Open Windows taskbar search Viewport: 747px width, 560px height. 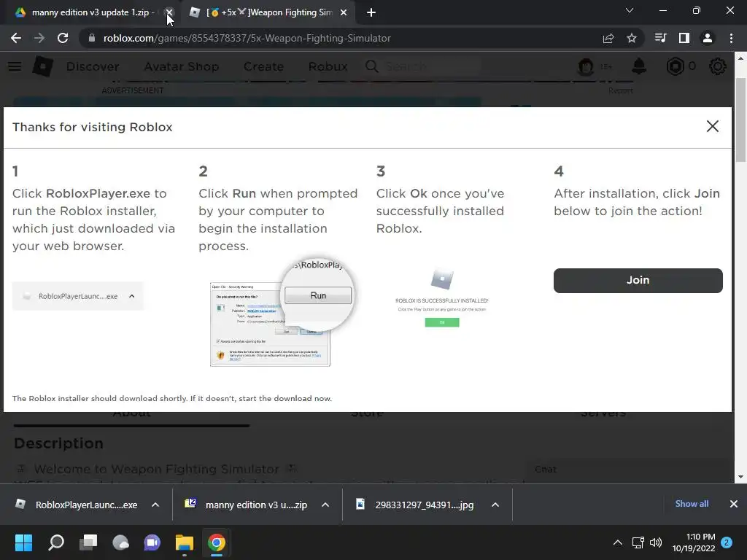pos(56,542)
